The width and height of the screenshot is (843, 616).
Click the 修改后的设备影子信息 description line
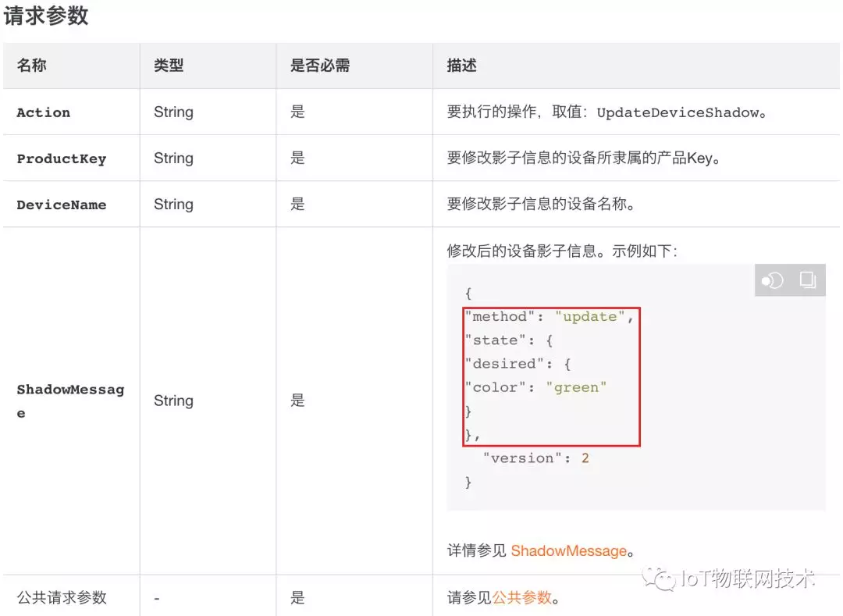562,251
